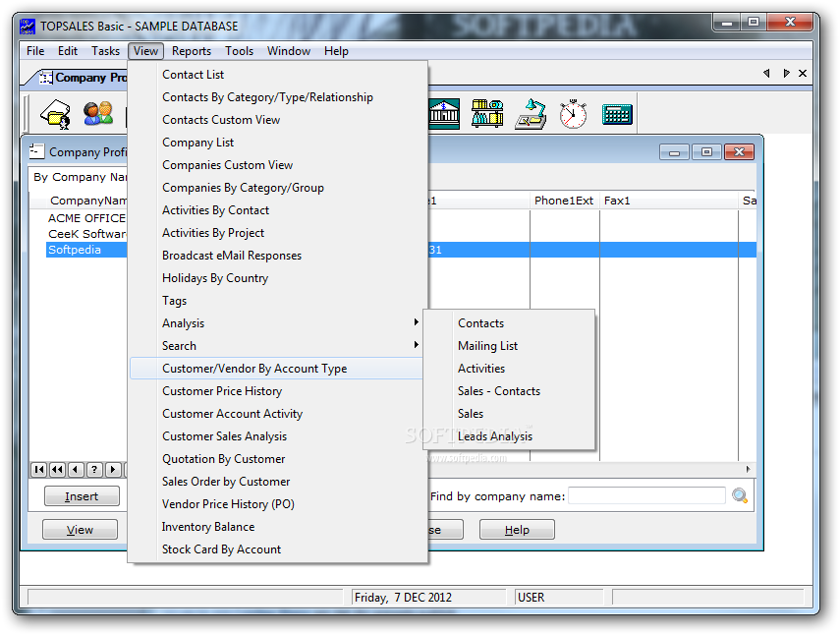Open the Window menu
This screenshot has height=635, width=840.
pyautogui.click(x=289, y=51)
